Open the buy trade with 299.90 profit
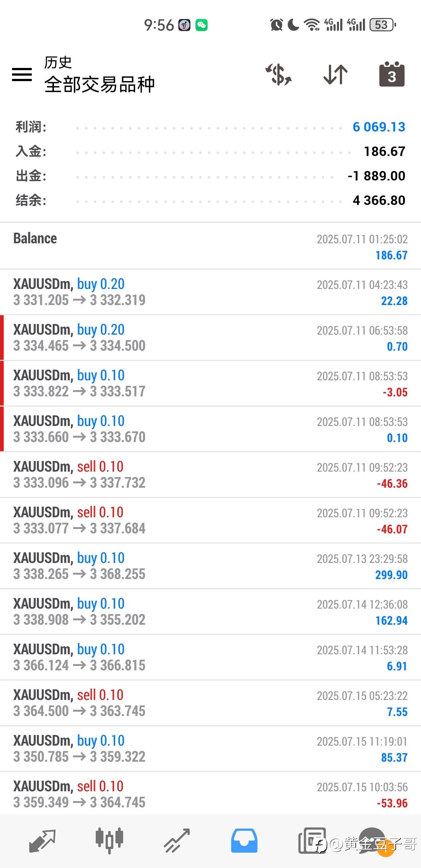 [x=210, y=566]
